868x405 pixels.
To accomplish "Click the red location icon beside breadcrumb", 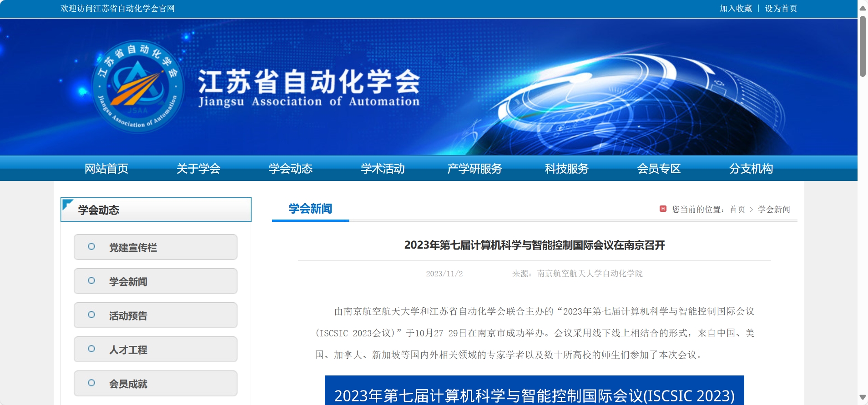I will [x=663, y=209].
